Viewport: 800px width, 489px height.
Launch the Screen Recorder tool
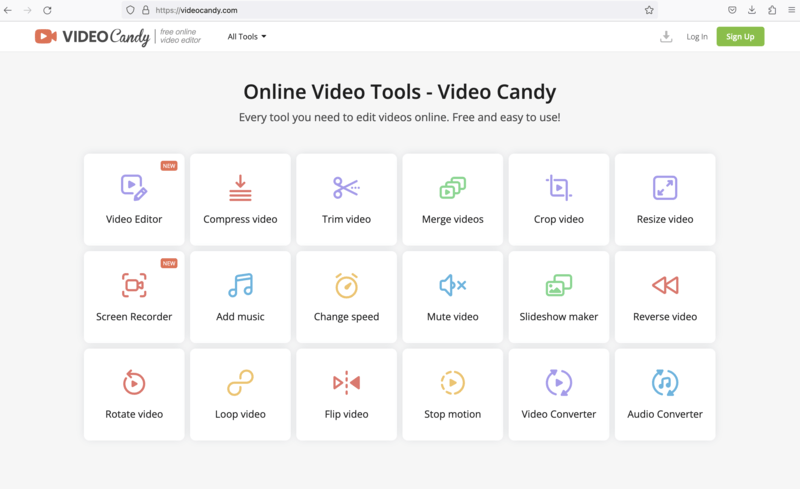134,285
